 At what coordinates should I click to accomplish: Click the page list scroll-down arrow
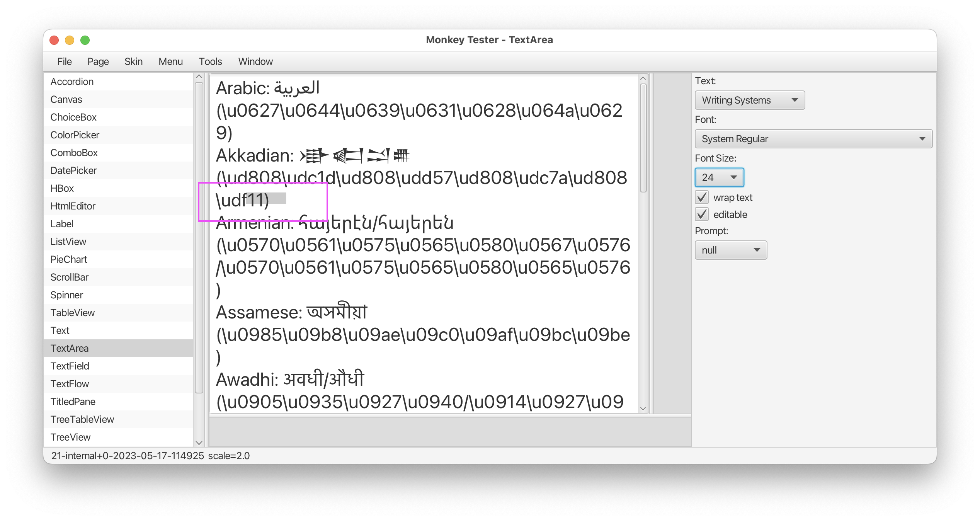pyautogui.click(x=199, y=443)
